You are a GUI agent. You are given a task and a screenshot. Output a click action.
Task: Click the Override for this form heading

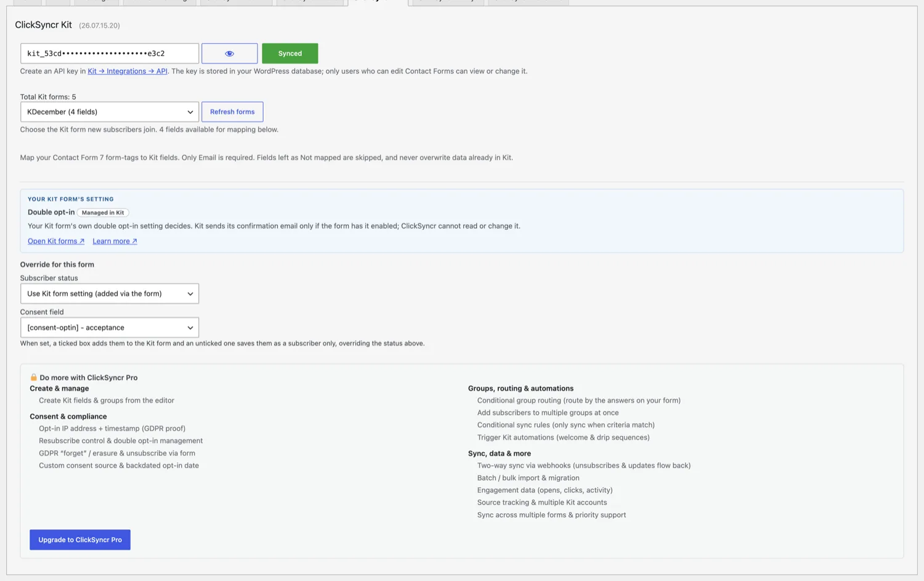pyautogui.click(x=57, y=264)
